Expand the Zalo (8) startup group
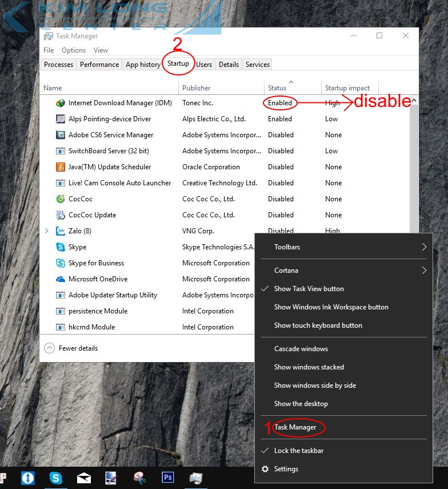 (46, 231)
